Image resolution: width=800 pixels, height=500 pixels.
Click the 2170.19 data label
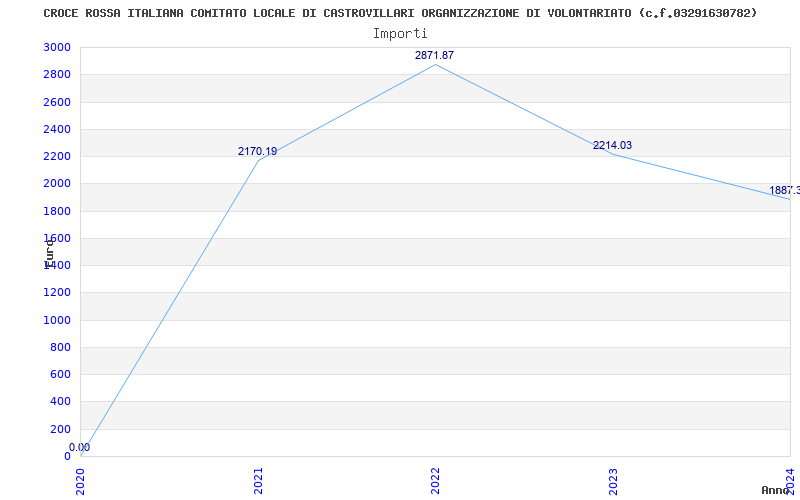pyautogui.click(x=258, y=152)
